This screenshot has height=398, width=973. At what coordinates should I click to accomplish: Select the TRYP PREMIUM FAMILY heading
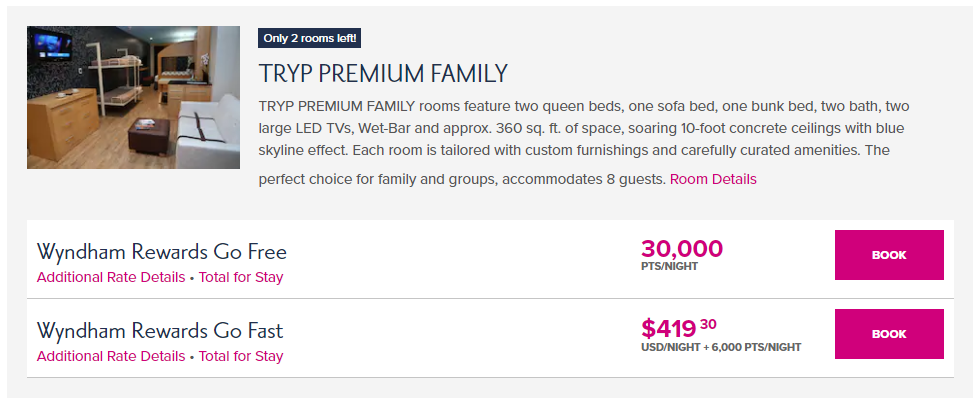tap(383, 74)
